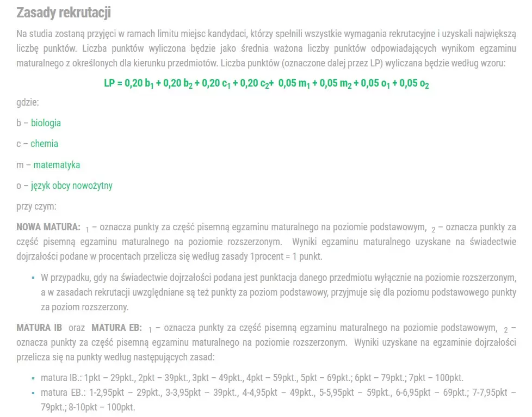Click the word gdzie below the formula
532x417 pixels.
tap(28, 102)
